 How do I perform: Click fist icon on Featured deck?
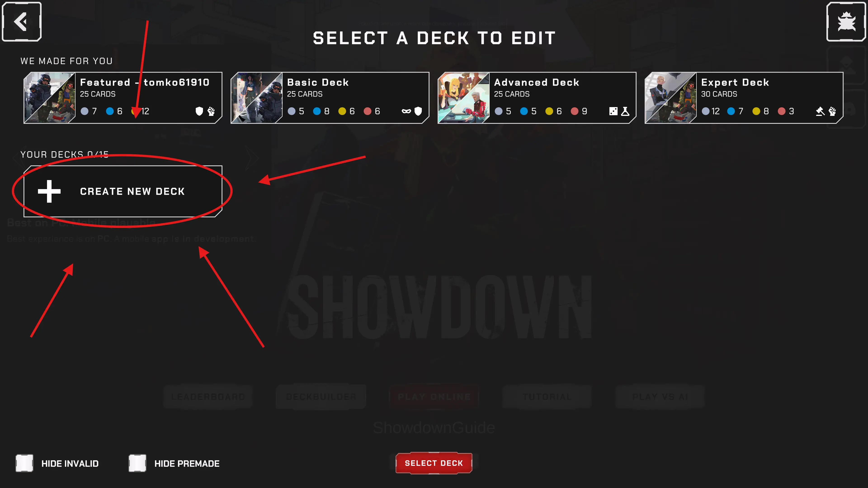coord(211,111)
